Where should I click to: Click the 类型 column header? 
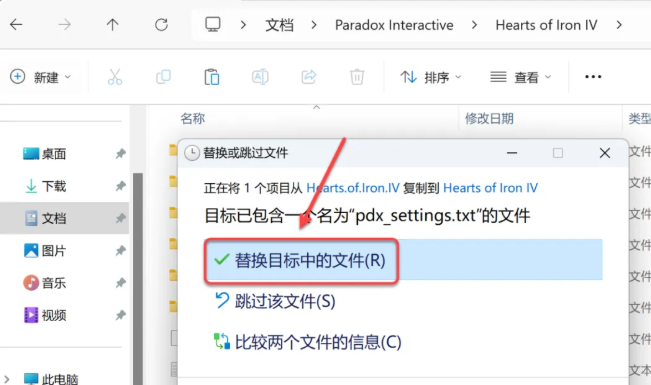tap(639, 118)
